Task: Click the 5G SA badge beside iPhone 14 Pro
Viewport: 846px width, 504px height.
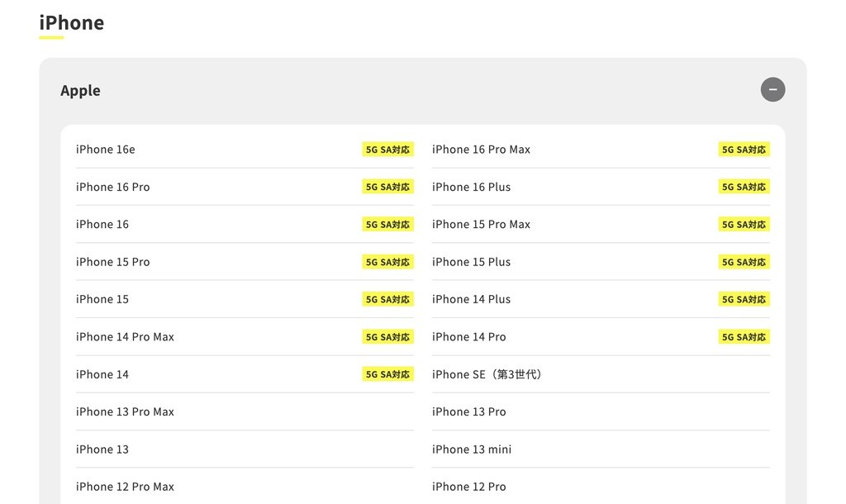Action: coord(744,337)
